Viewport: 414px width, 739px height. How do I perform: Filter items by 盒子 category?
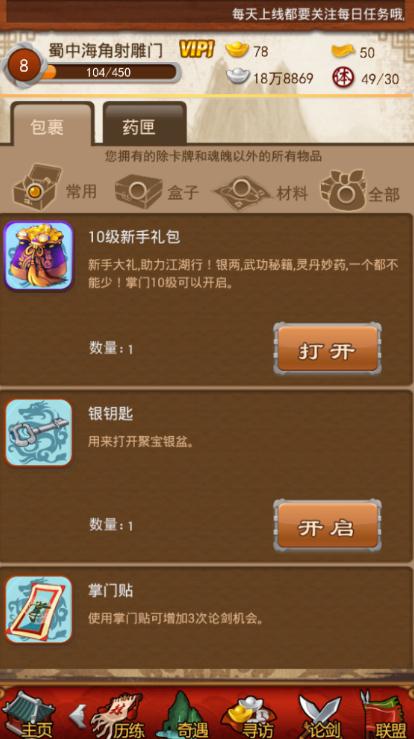[157, 192]
